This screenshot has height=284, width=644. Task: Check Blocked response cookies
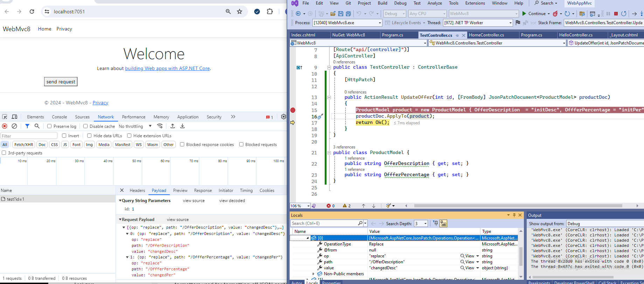(182, 144)
